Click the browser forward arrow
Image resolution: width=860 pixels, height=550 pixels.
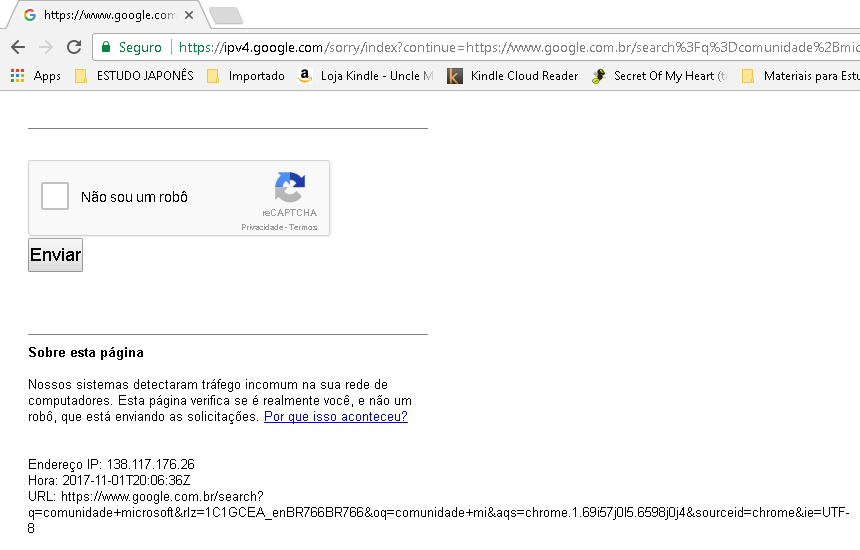46,47
